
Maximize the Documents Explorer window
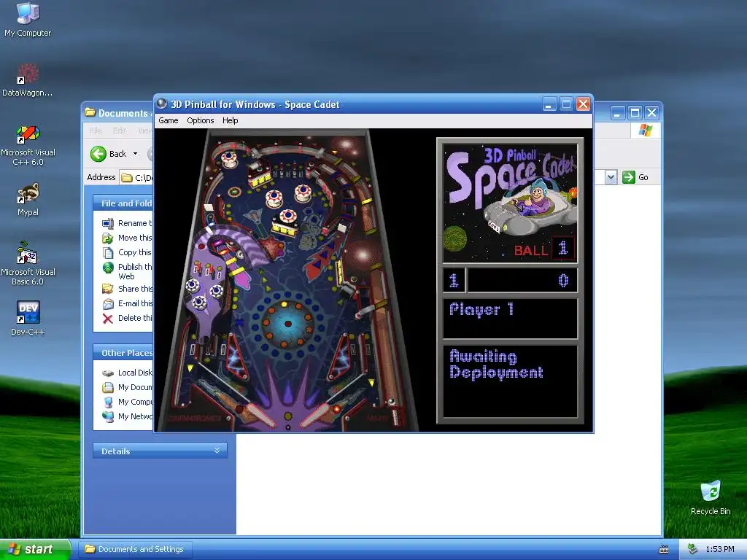click(635, 113)
